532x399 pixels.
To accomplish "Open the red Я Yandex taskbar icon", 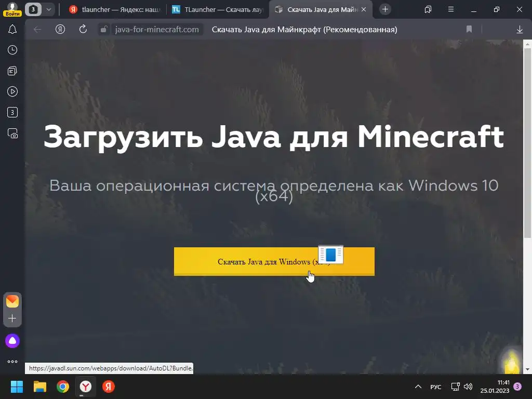I will pyautogui.click(x=109, y=387).
